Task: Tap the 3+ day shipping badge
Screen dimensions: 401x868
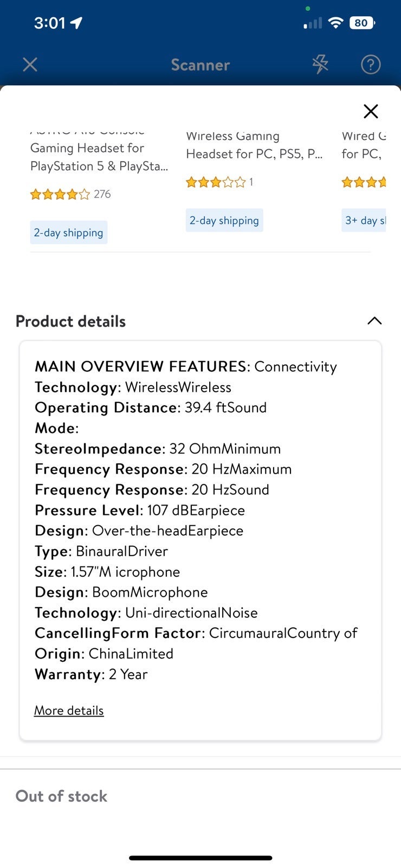Action: [364, 220]
